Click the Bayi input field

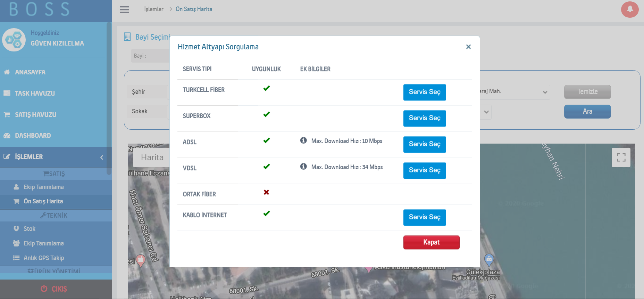[x=150, y=56]
